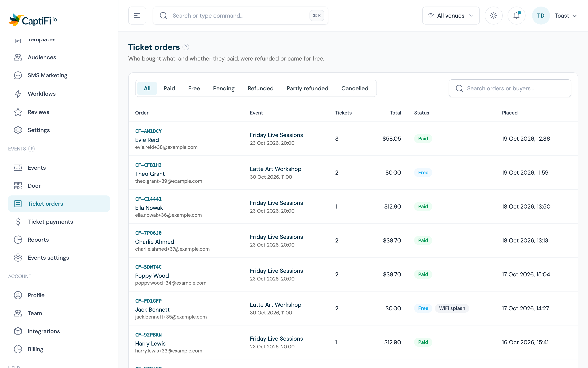Click the Search orders or buyers field
This screenshot has height=368, width=588.
[510, 88]
